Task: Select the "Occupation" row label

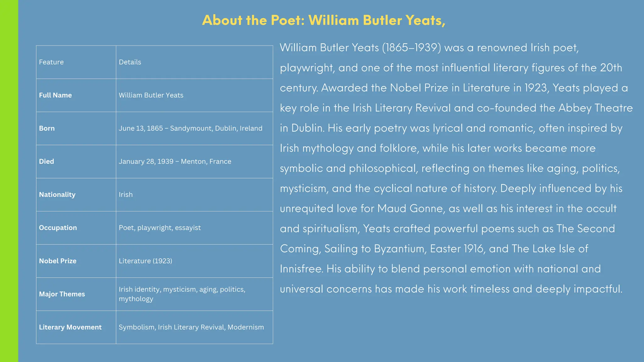Action: (x=58, y=228)
